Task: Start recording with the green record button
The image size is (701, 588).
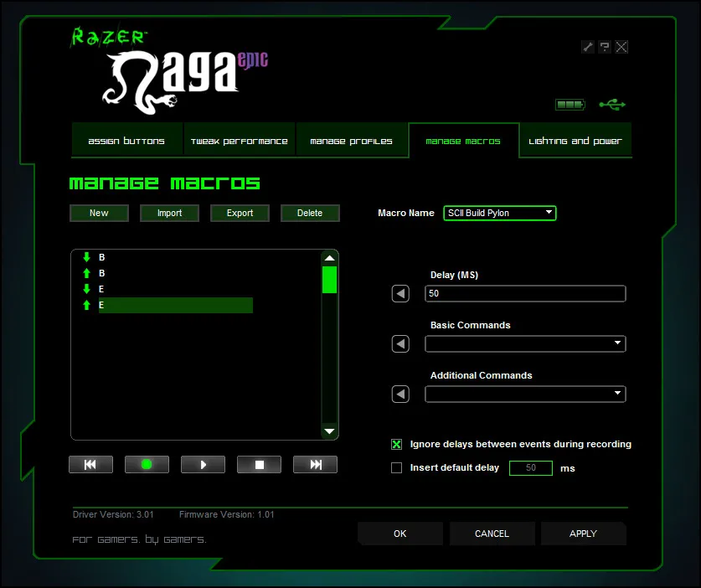Action: 147,465
